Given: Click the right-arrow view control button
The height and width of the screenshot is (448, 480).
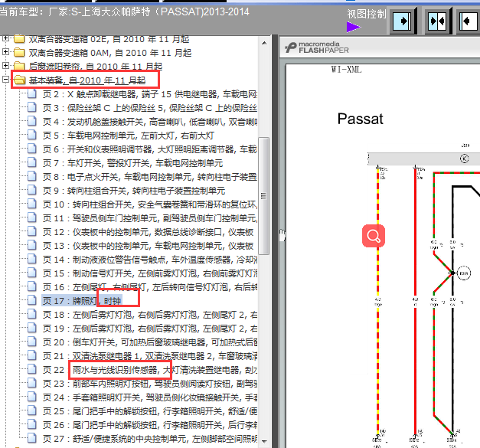Looking at the screenshot, I should click(x=403, y=21).
